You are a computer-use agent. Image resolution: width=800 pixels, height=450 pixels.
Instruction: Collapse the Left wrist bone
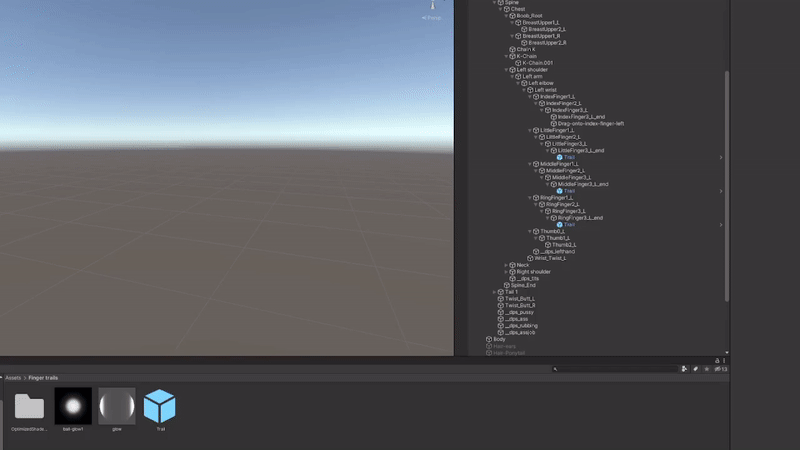[524, 90]
